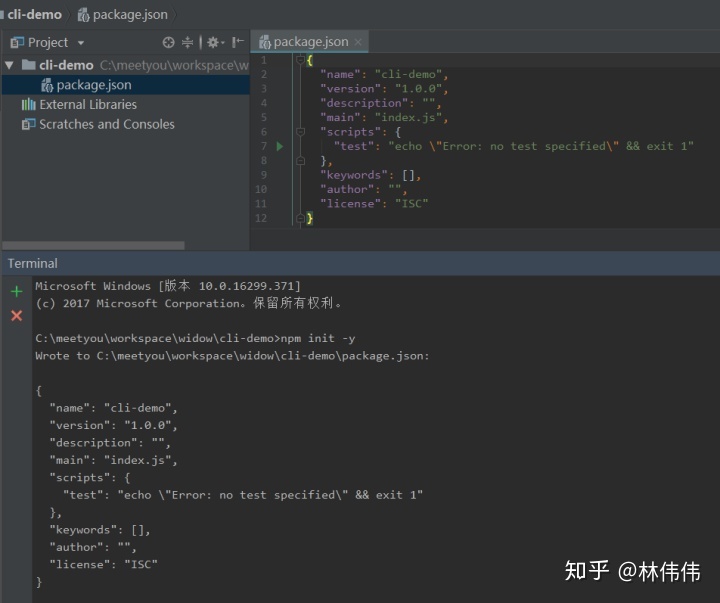720x603 pixels.
Task: Select package.json in the Project tree
Action: coord(125,85)
